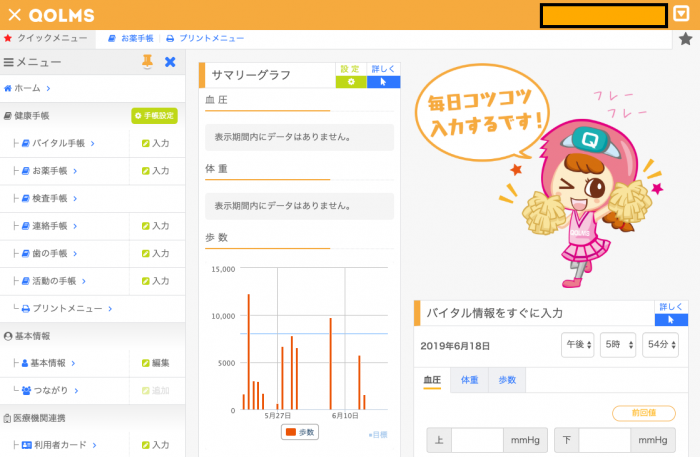Open the プリントメニュー quick menu link

click(205, 38)
